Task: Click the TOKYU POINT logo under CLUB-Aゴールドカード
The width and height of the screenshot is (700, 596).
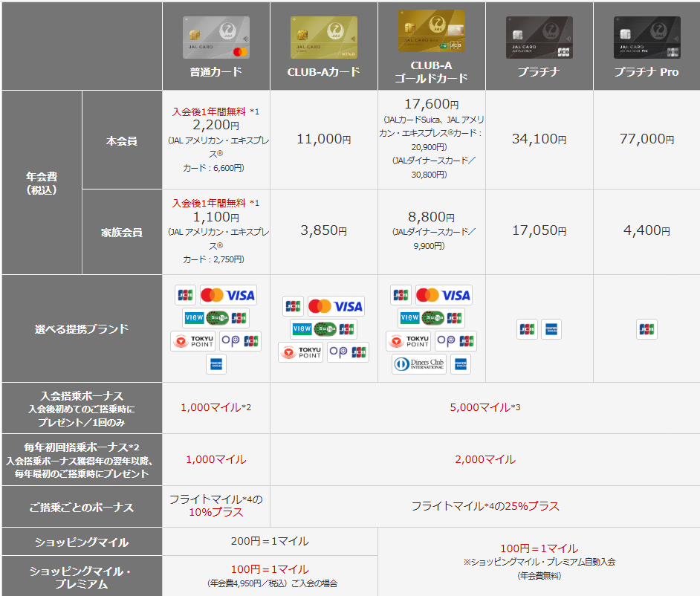Action: pyautogui.click(x=406, y=341)
